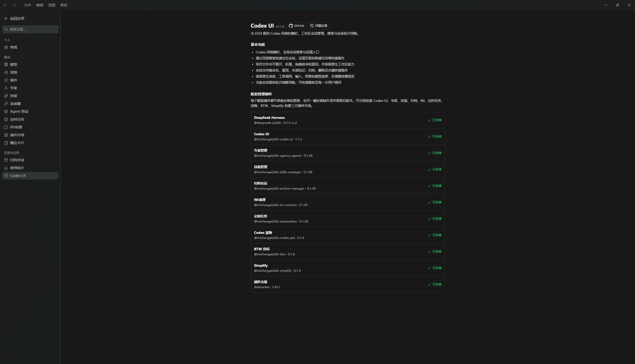Click @michengai/dsh-im-connect · 0.1.45 text

coord(281,205)
